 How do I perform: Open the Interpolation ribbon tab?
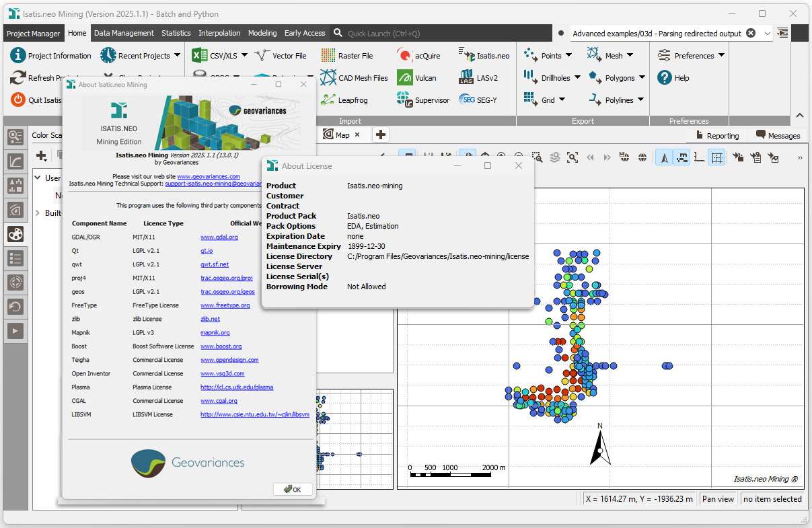[219, 33]
